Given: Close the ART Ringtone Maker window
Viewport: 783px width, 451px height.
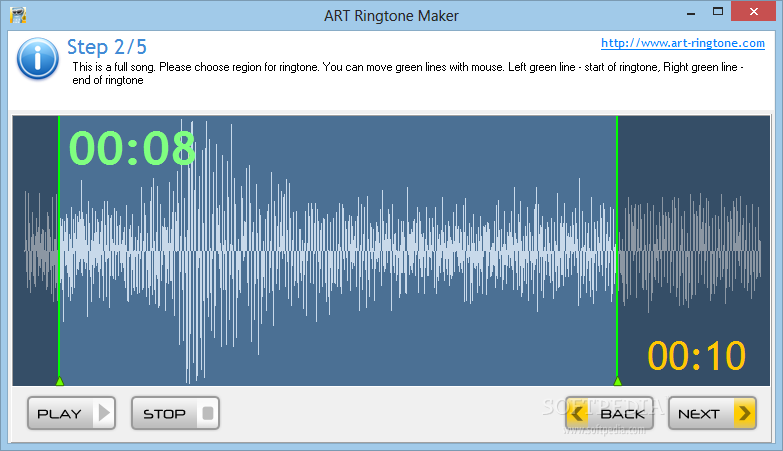Looking at the screenshot, I should tap(754, 11).
